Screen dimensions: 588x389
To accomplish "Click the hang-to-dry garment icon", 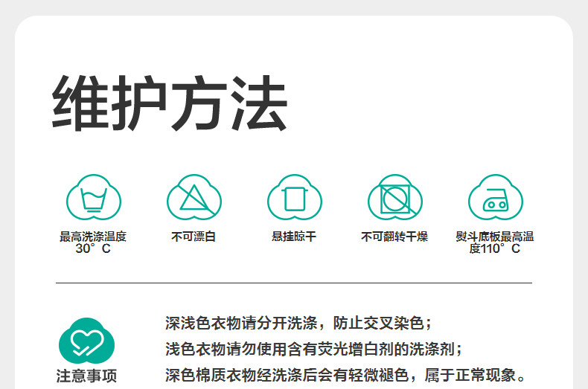I will point(294,198).
